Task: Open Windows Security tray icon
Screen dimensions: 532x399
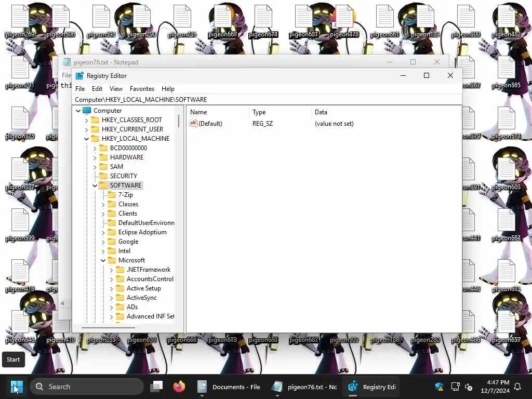Action: 439,387
